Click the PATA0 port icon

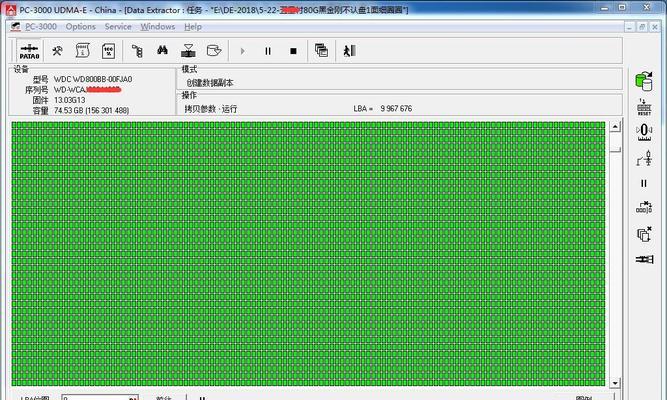[29, 51]
